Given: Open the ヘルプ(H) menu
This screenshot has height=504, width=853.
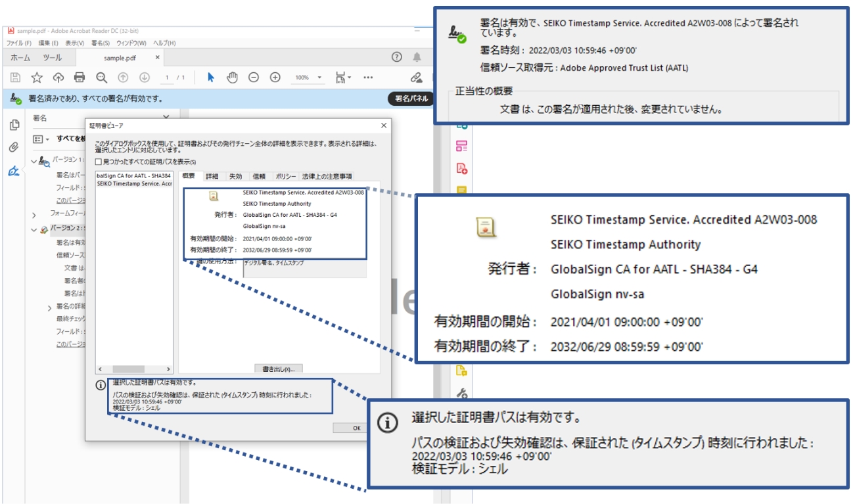Looking at the screenshot, I should click(x=164, y=43).
